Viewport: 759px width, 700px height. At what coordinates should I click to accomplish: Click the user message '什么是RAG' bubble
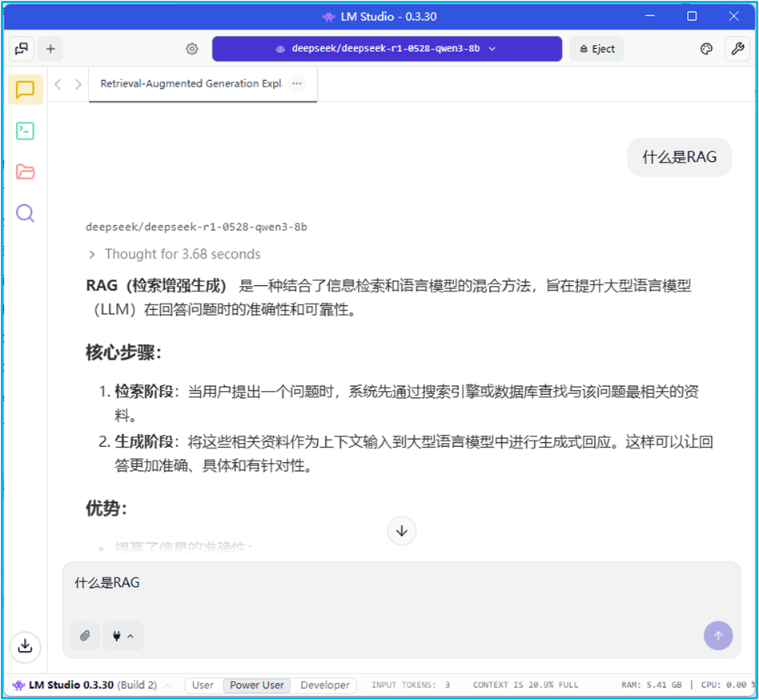[x=679, y=157]
